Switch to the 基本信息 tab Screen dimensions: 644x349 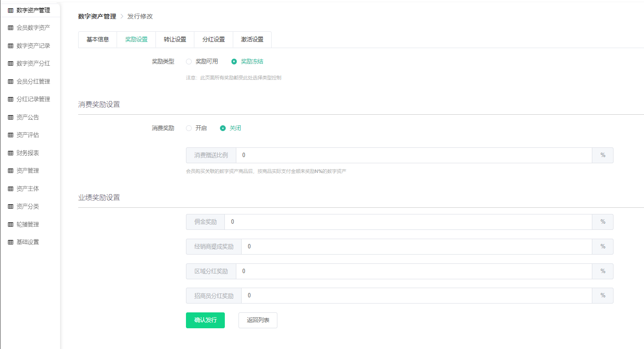click(98, 39)
